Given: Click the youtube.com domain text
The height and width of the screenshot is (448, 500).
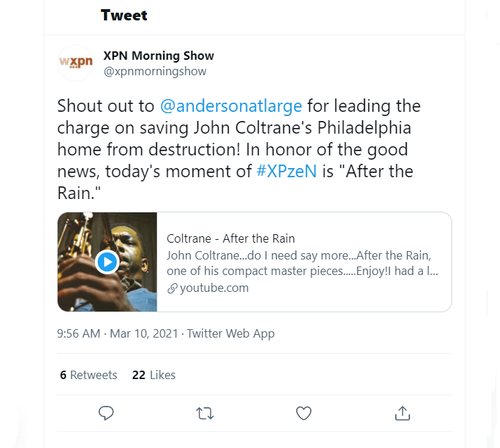Looking at the screenshot, I should (214, 288).
